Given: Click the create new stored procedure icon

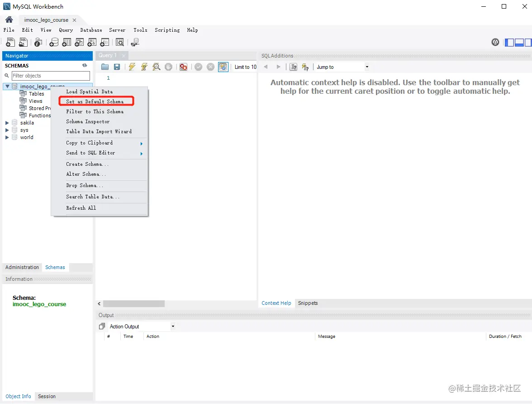Looking at the screenshot, I should tap(92, 42).
